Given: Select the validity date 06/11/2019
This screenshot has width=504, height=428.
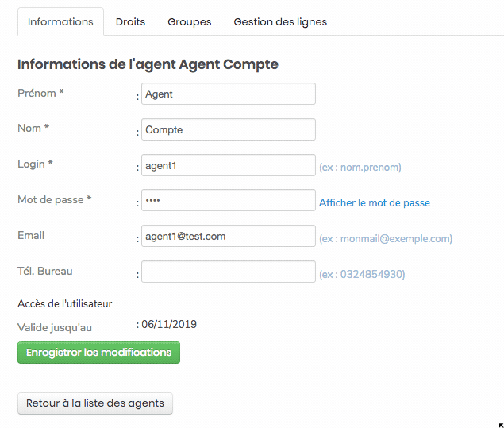Looking at the screenshot, I should coord(169,324).
